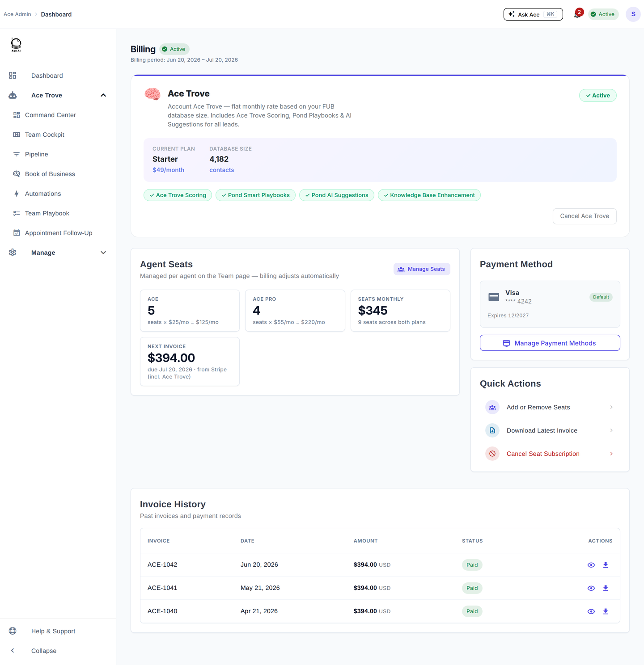Click the Ask Ace button
The image size is (644, 665).
[533, 14]
